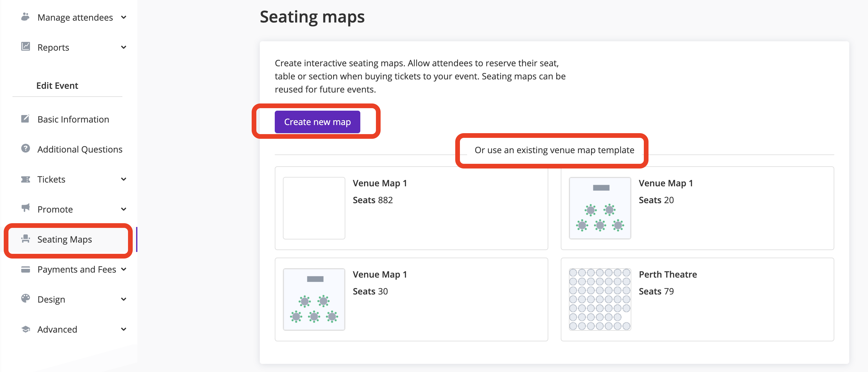Choose the Venue Map 1 template with 882 seats
Screen dimensions: 868x372
point(411,208)
